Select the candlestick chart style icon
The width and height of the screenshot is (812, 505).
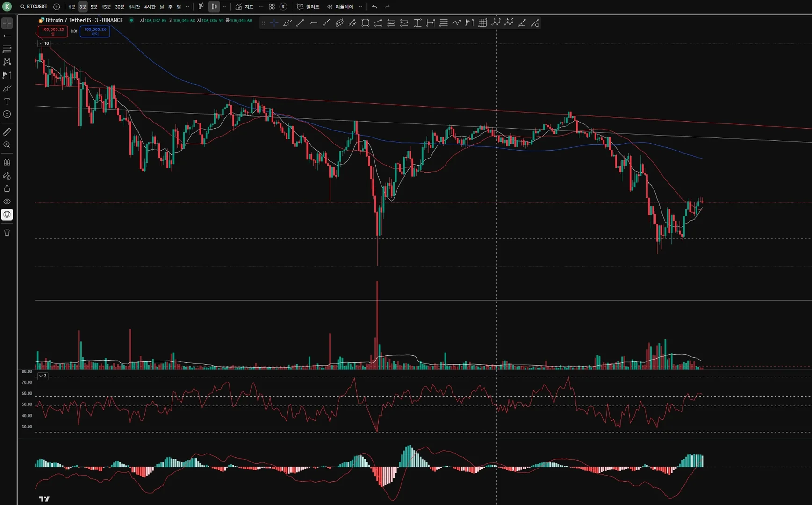click(x=214, y=7)
